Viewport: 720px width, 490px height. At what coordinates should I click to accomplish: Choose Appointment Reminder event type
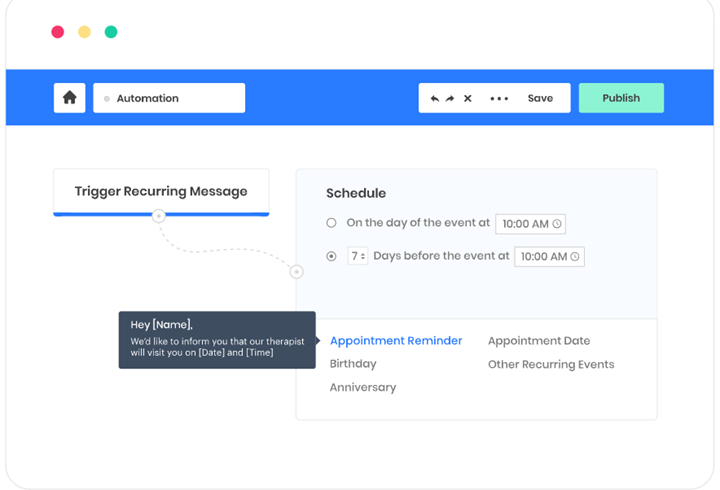[x=396, y=341]
